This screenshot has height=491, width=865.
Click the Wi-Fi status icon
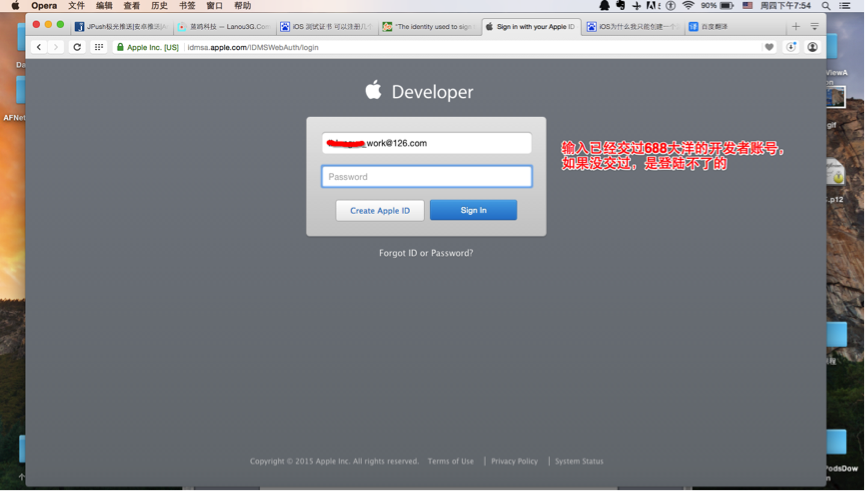coord(688,6)
